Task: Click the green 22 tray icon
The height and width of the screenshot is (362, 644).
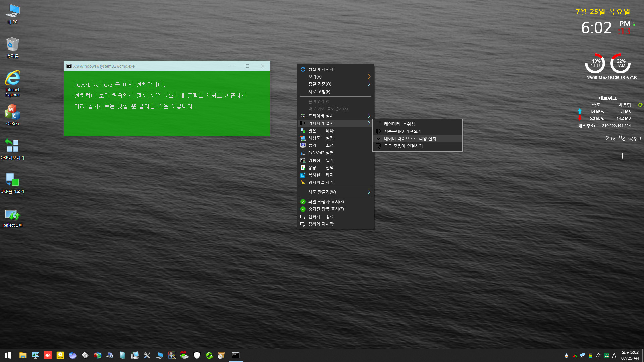Action: [606, 356]
